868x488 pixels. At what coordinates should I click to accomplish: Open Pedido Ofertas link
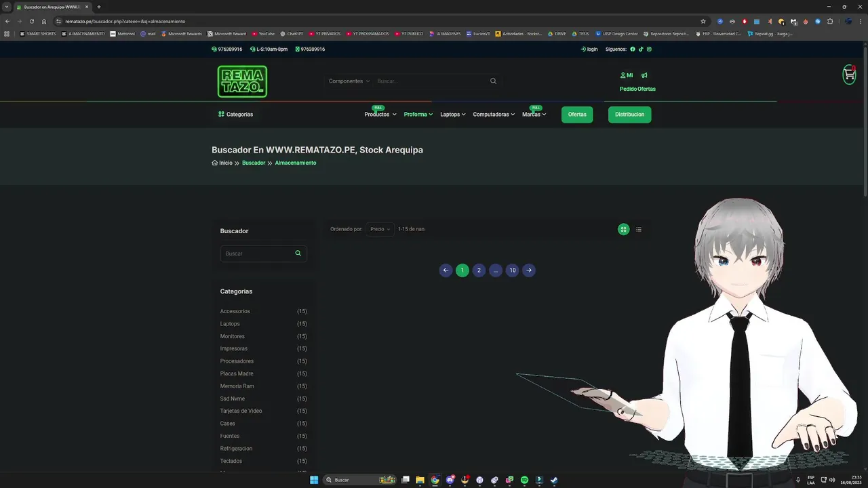coord(637,89)
